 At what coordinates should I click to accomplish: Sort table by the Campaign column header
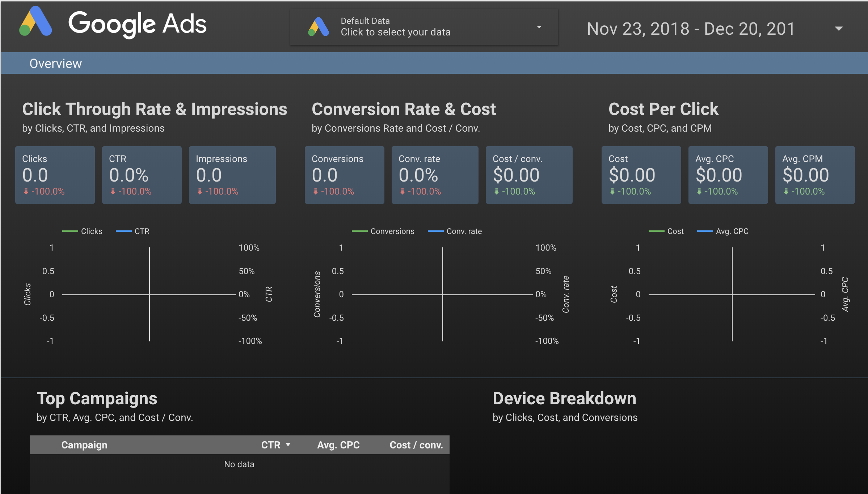point(84,445)
